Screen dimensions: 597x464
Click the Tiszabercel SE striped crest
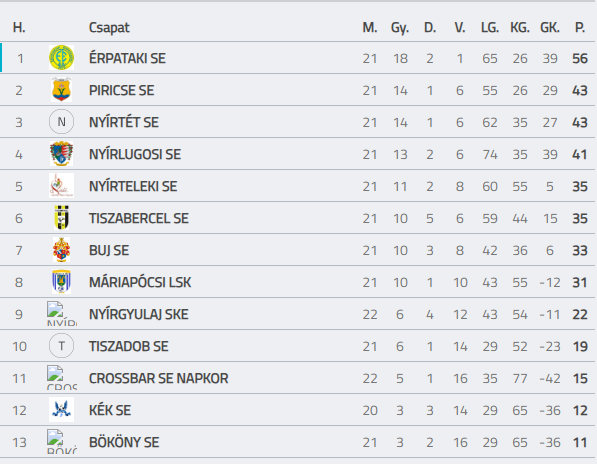[x=61, y=218]
